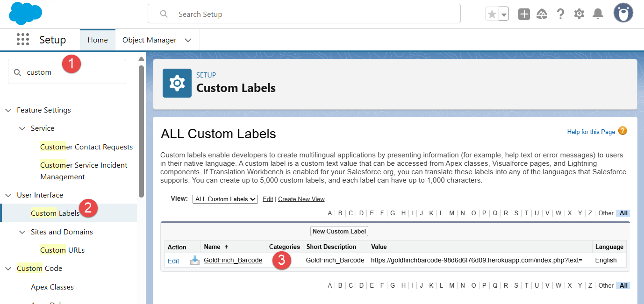Click the favorites star icon
The width and height of the screenshot is (644, 304).
pyautogui.click(x=492, y=14)
